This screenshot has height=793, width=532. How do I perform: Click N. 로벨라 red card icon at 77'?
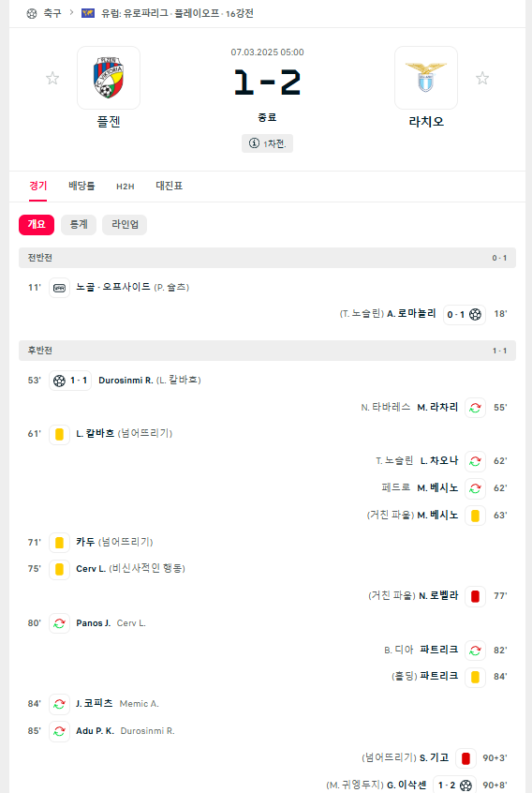pos(475,596)
